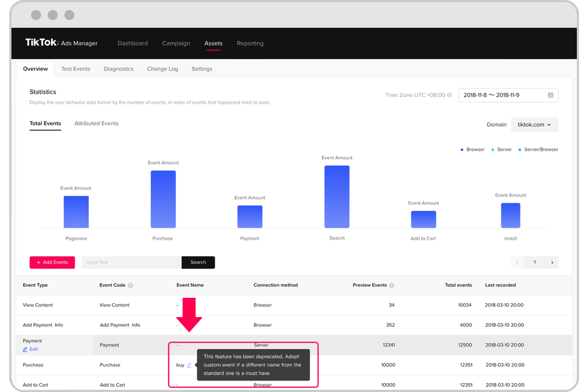Toggle Browser legend dot
Image resolution: width=588 pixels, height=392 pixels.
(x=462, y=150)
